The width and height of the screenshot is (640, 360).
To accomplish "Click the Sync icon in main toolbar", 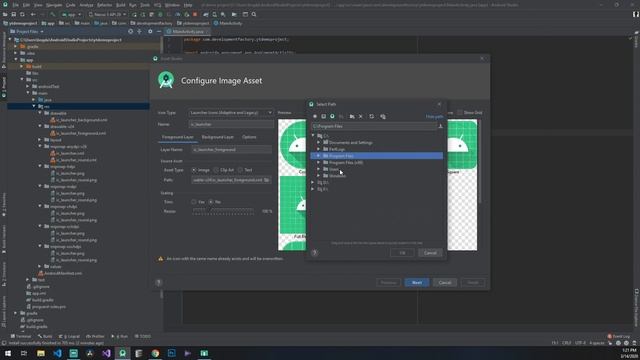I will tap(22, 14).
